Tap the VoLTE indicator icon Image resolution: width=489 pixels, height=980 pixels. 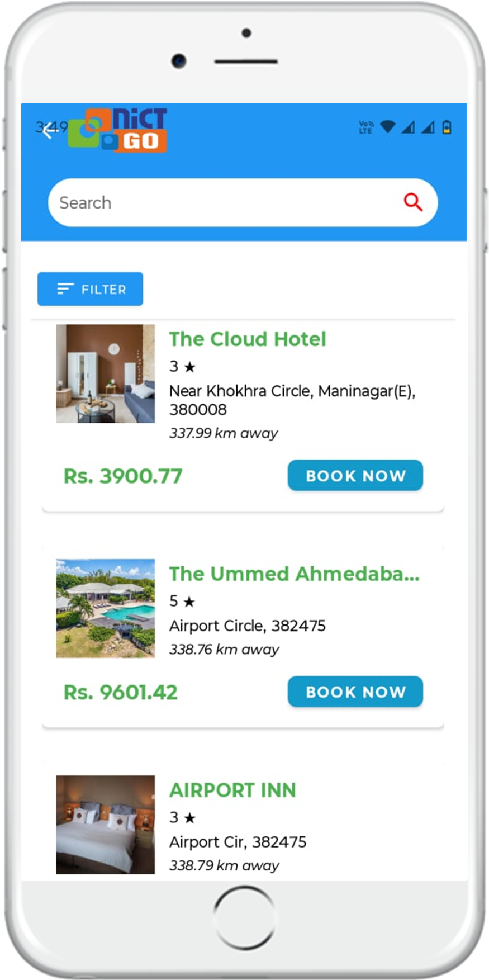tap(366, 127)
